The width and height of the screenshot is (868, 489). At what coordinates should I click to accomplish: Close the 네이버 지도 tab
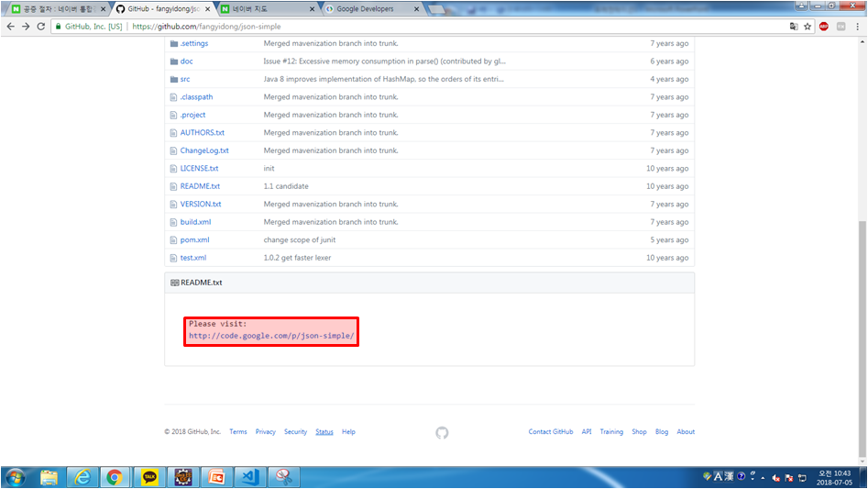click(x=312, y=9)
